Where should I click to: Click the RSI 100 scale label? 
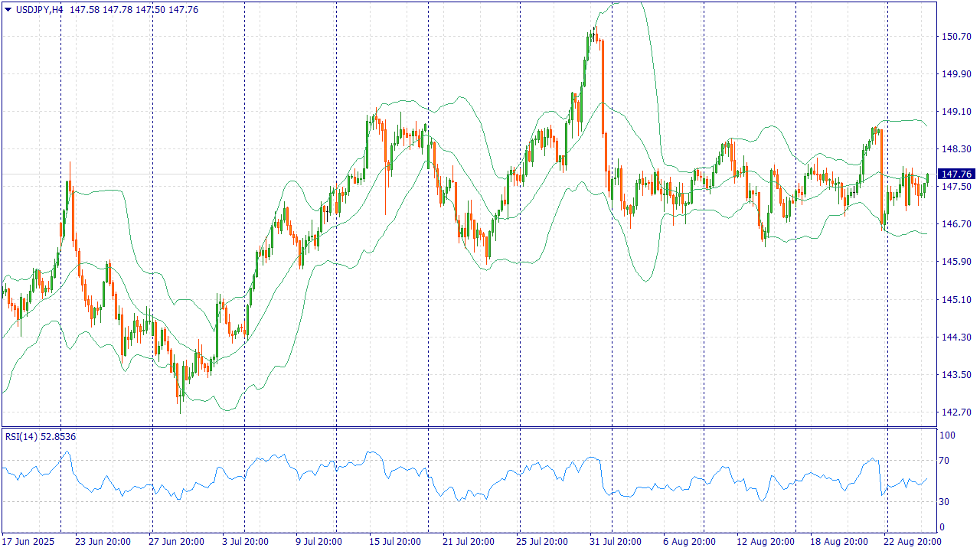947,435
